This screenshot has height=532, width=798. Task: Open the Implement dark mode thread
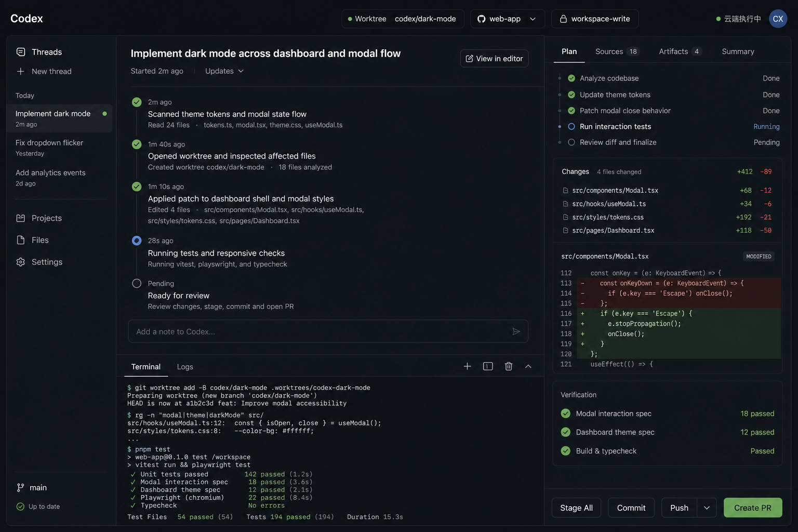[x=59, y=118]
